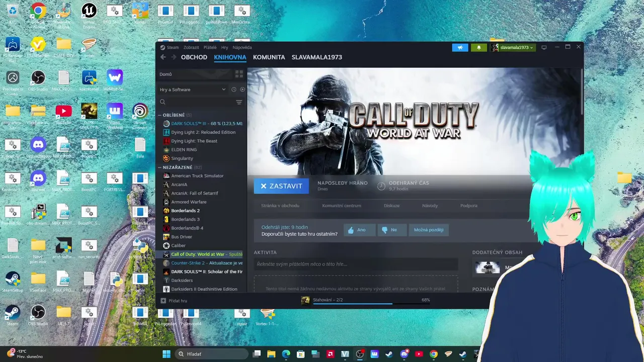Open advanced filter options icon in library search
Viewport: 644px width, 362px height.
(239, 102)
